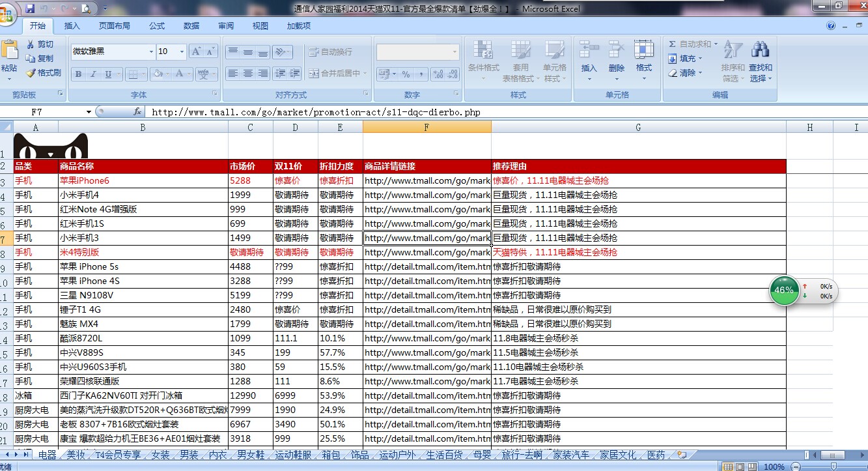Save the workbook from quick access toolbar

(x=30, y=8)
